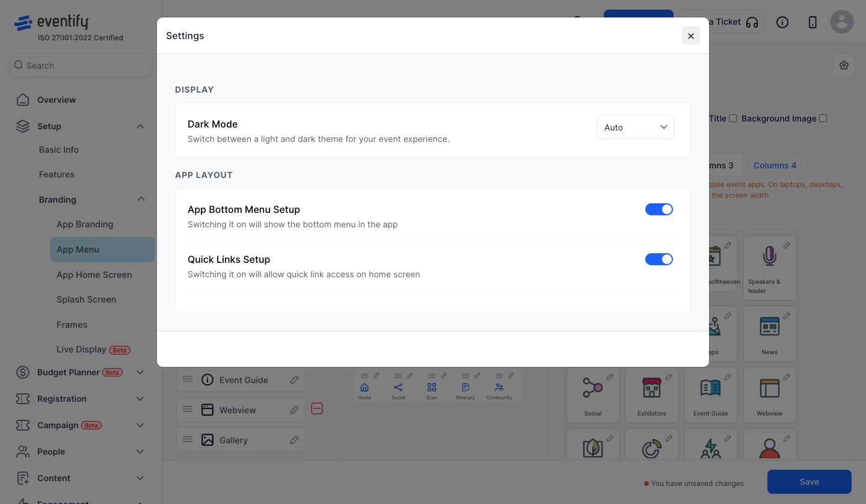
Task: Toggle off Quick Links Setup switch
Action: (x=659, y=259)
